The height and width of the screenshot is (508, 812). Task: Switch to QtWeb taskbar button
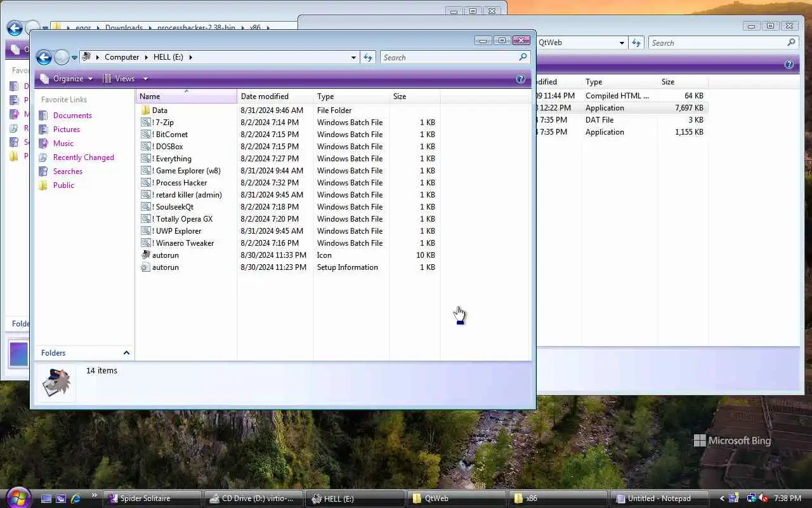pyautogui.click(x=457, y=498)
